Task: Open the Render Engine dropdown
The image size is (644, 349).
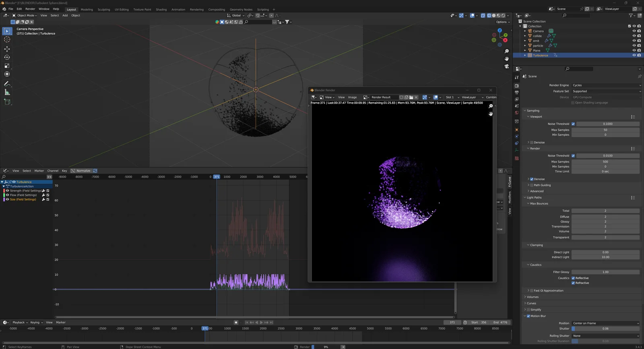Action: coord(606,85)
